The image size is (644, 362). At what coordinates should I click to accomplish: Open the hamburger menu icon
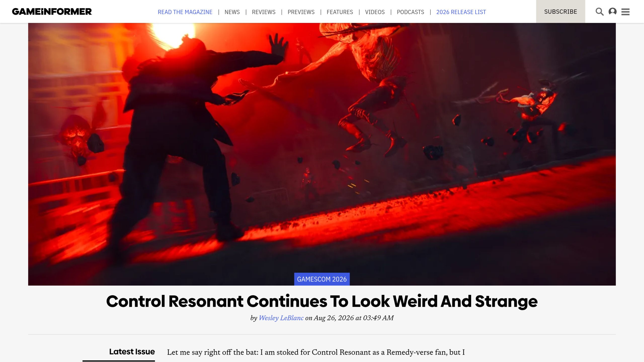point(625,12)
